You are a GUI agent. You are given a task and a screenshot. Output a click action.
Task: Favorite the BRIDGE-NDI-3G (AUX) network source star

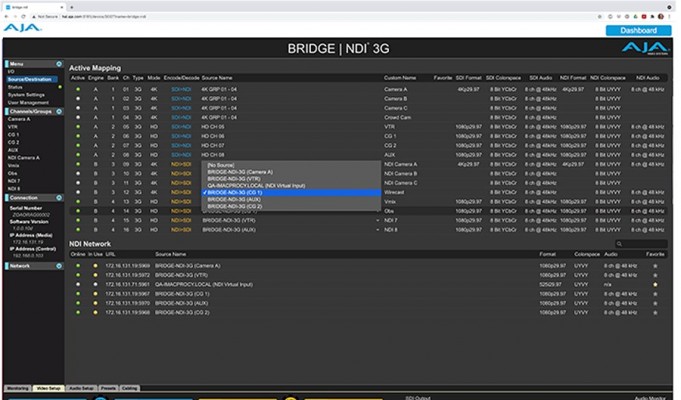point(655,304)
